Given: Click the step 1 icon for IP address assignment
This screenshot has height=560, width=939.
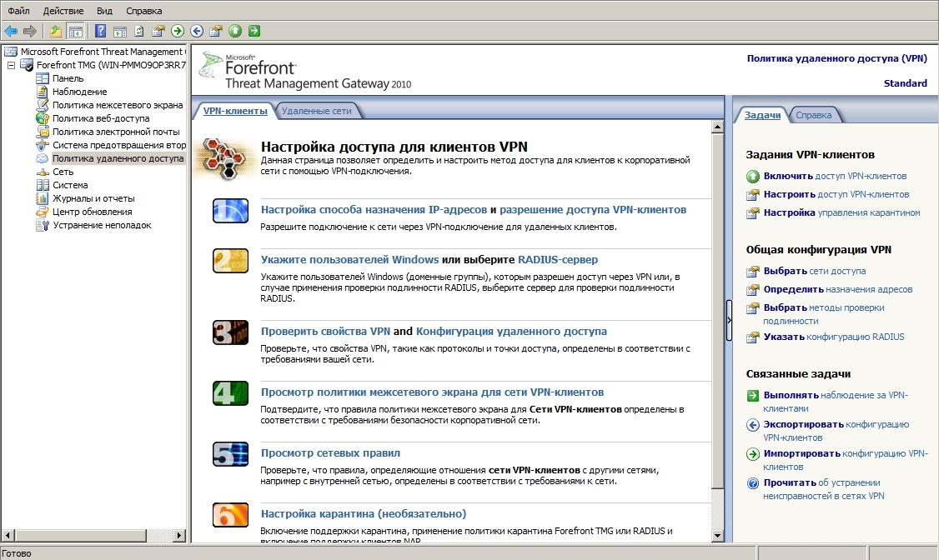Looking at the screenshot, I should coord(230,211).
